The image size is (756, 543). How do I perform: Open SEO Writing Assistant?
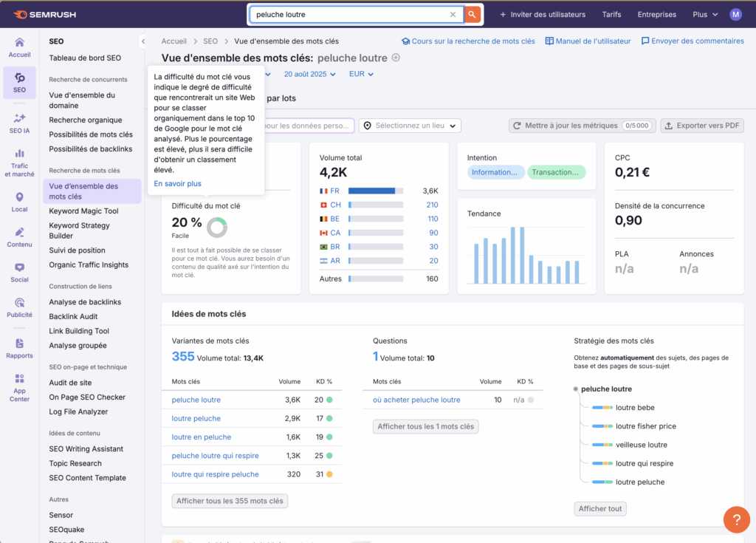[86, 449]
